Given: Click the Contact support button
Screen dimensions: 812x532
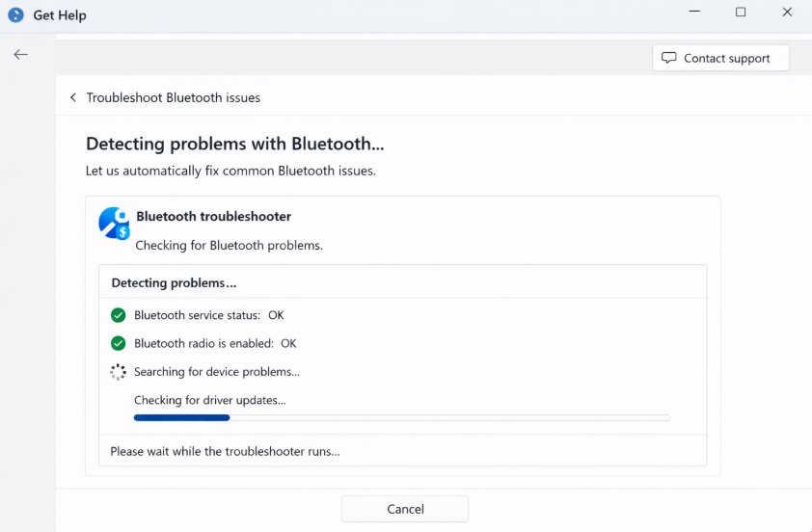Looking at the screenshot, I should click(720, 58).
